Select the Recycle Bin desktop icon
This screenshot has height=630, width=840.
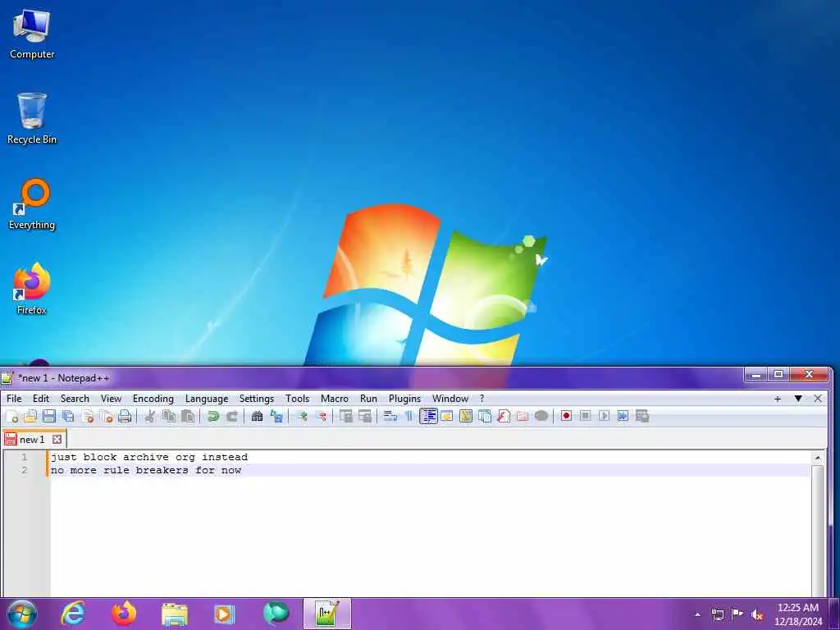coord(32,119)
